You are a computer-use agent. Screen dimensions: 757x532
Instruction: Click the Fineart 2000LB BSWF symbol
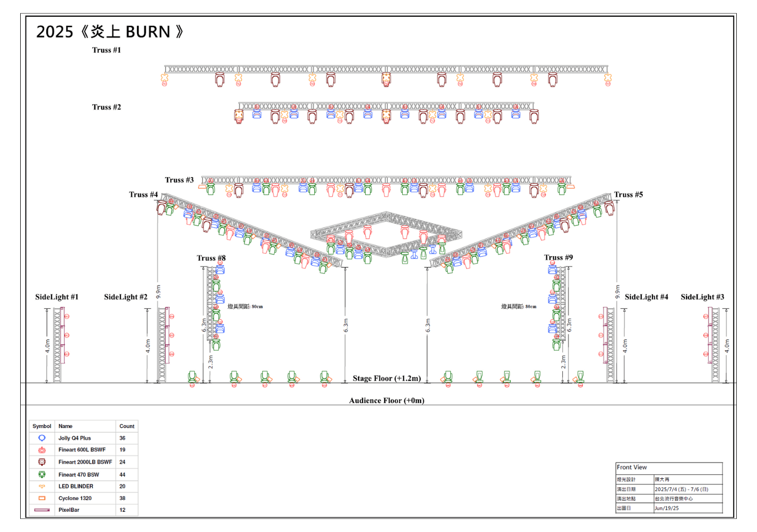pyautogui.click(x=42, y=462)
